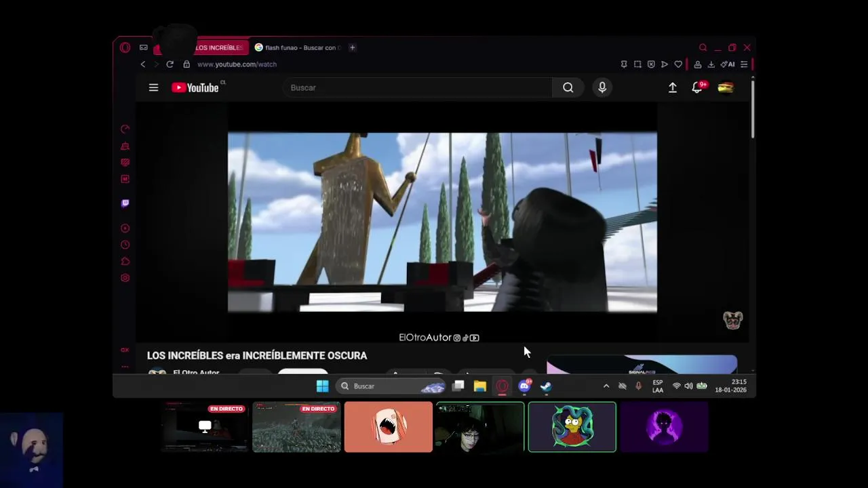Open YouTube account avatar menu
868x488 pixels.
click(x=726, y=87)
